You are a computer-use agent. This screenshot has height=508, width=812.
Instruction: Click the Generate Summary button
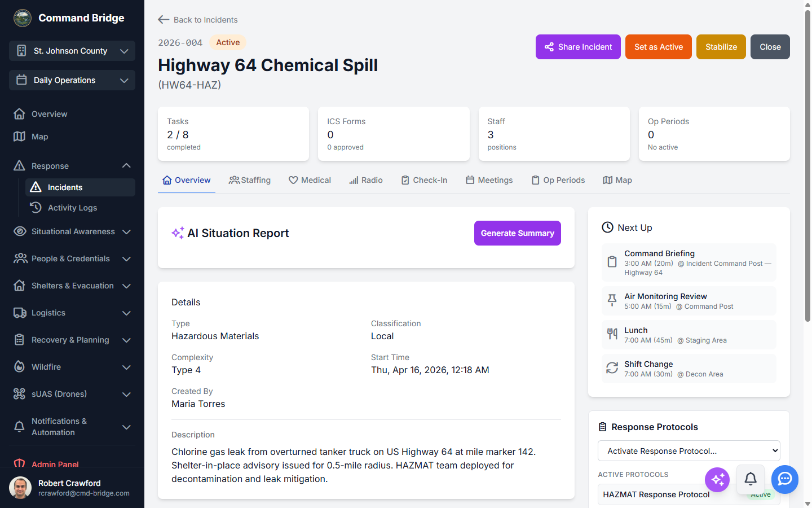tap(517, 233)
